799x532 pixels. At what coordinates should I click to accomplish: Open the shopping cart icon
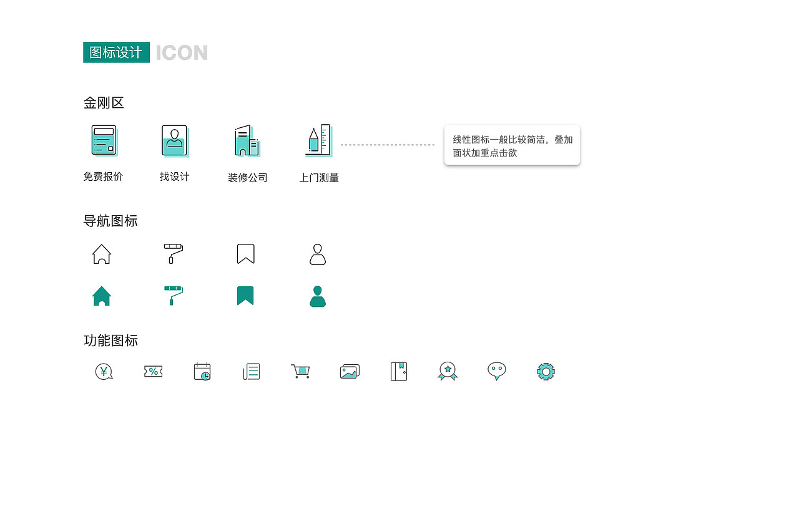[300, 371]
